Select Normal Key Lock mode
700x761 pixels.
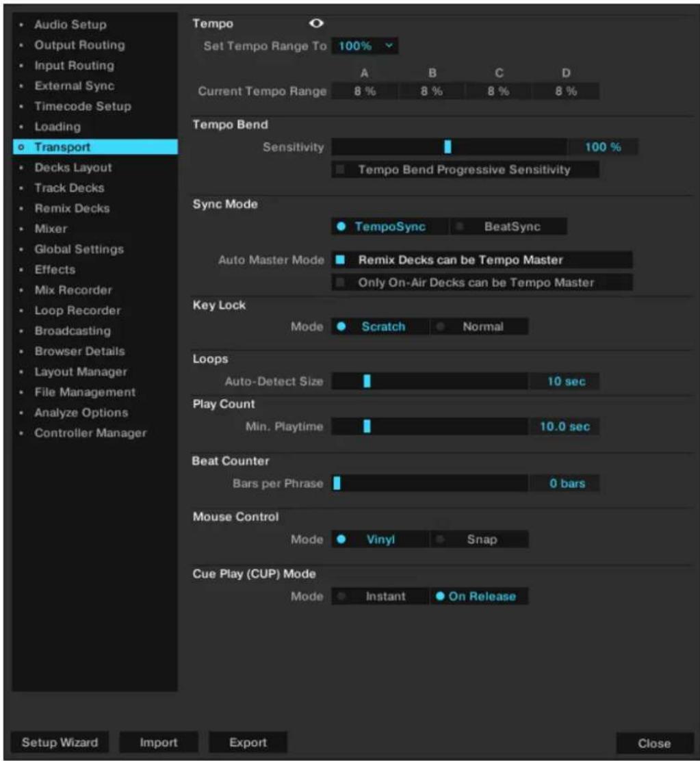click(479, 326)
